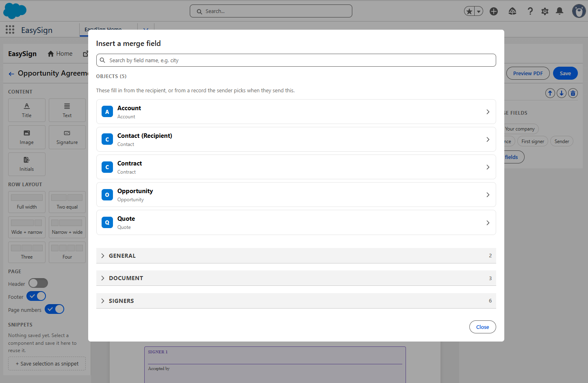Add a Text content block
Image resolution: width=588 pixels, height=383 pixels.
tap(67, 110)
